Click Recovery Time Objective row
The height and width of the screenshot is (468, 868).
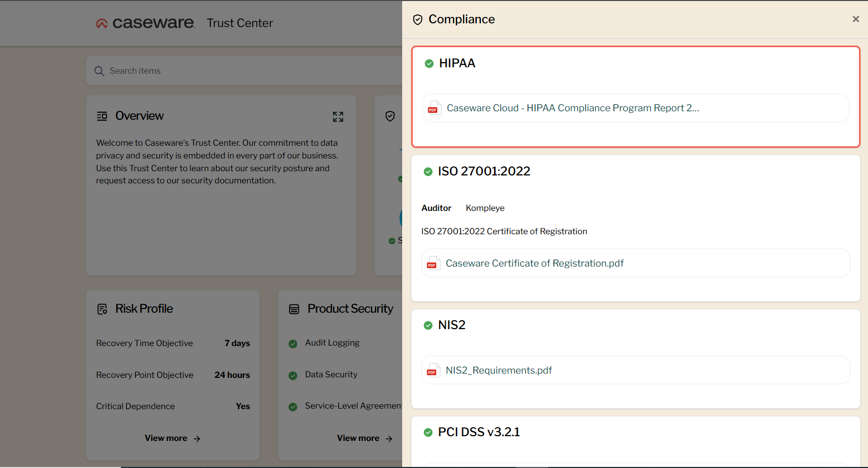point(173,343)
